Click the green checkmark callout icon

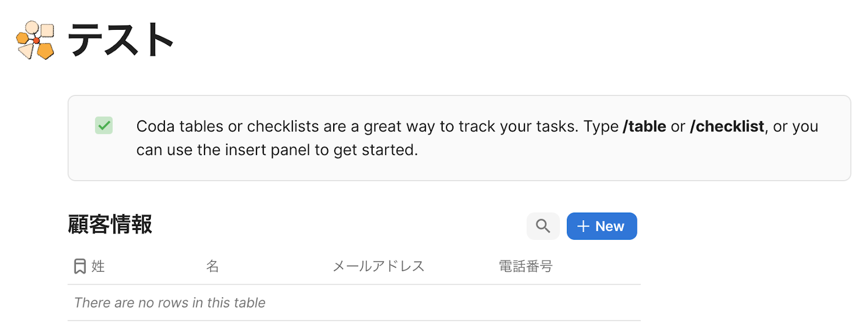click(104, 126)
